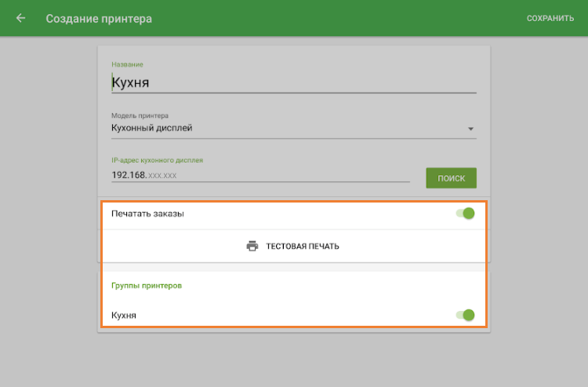Viewport: 588px width, 387px height.
Task: Click the printer icon beside Тестовая печать
Action: (x=252, y=246)
